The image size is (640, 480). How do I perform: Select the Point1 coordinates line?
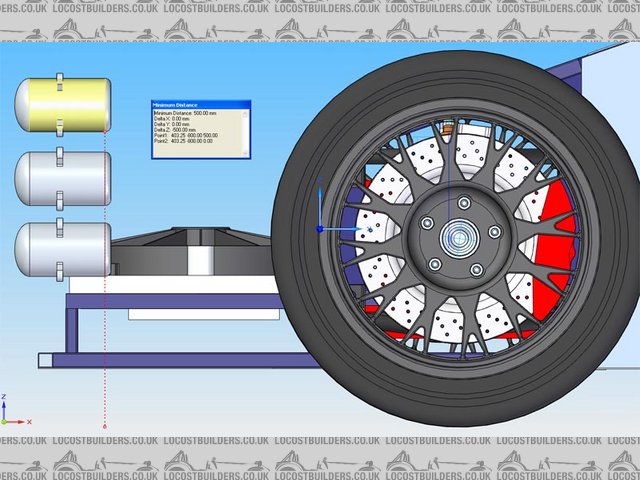[191, 136]
